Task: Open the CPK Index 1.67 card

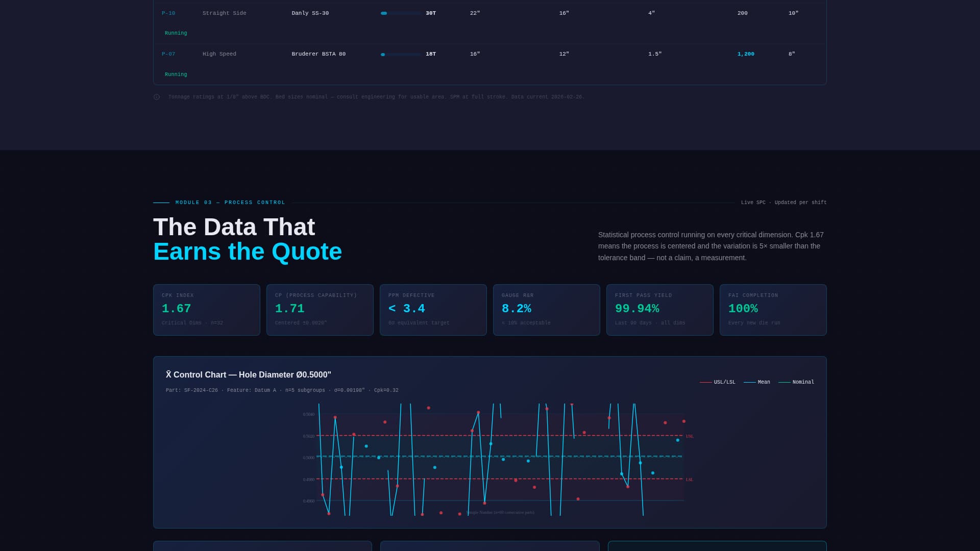Action: pos(206,310)
